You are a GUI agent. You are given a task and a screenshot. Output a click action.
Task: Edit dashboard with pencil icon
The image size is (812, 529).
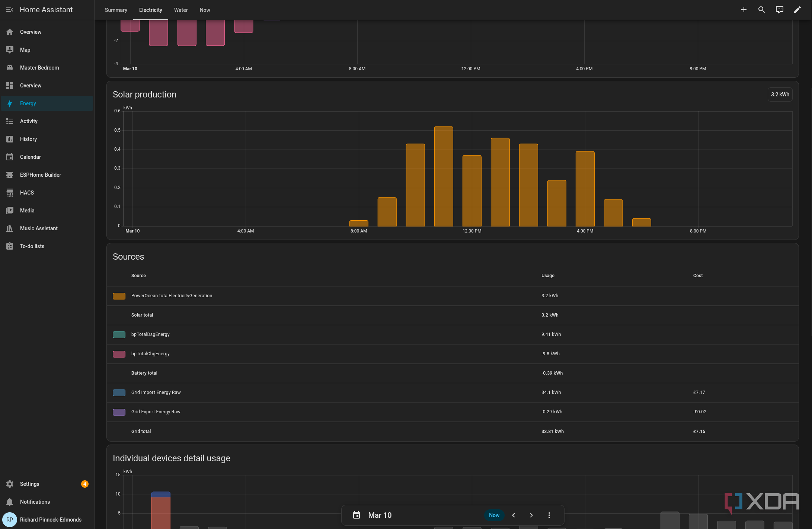click(x=797, y=10)
